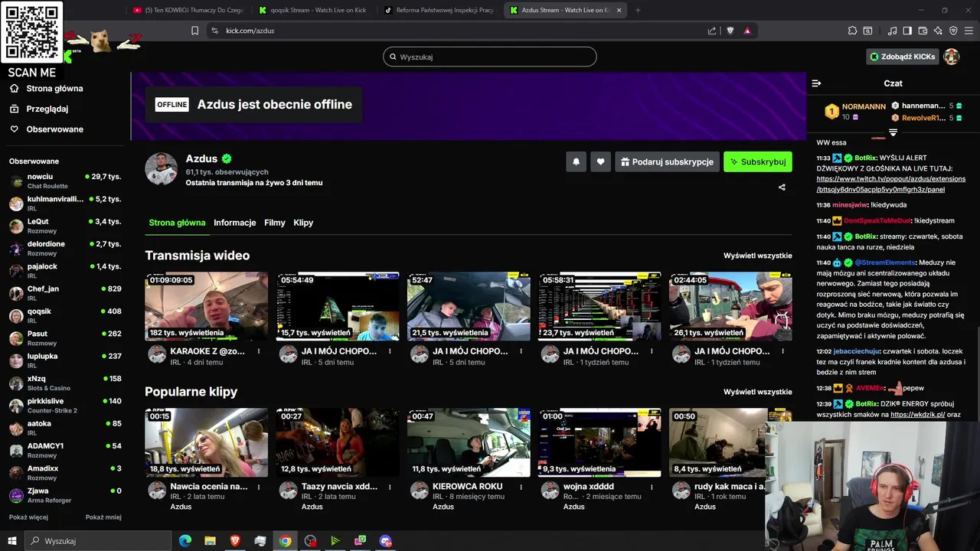Screen dimensions: 980x551
Task: Open the Taazy navcia xdd clip thumbnail
Action: click(338, 442)
